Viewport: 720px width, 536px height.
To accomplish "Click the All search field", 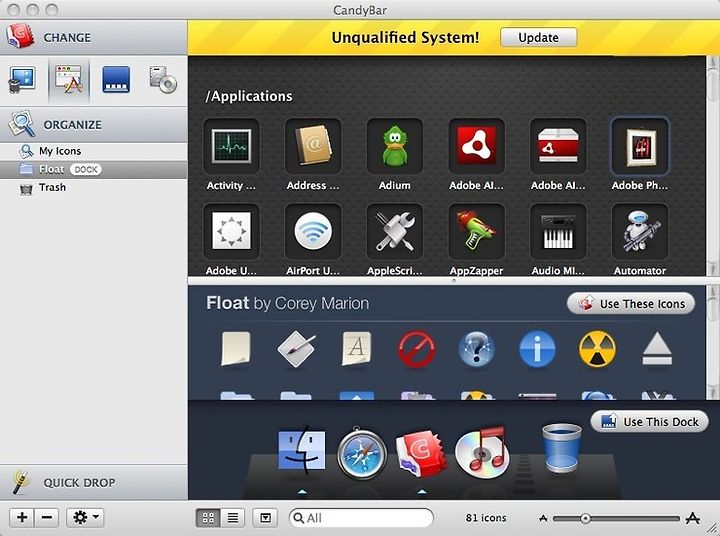I will pyautogui.click(x=361, y=518).
